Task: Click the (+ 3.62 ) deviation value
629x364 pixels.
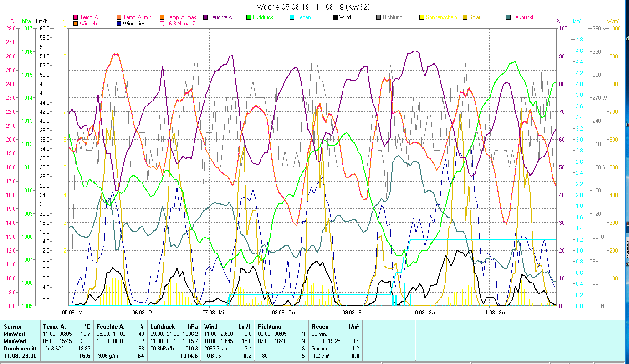Action: [55, 348]
